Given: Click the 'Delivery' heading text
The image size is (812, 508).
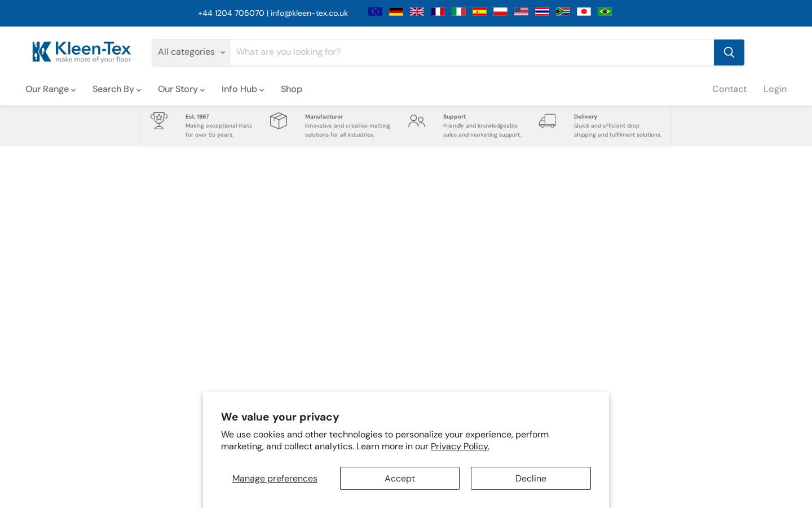Looking at the screenshot, I should point(585,117).
